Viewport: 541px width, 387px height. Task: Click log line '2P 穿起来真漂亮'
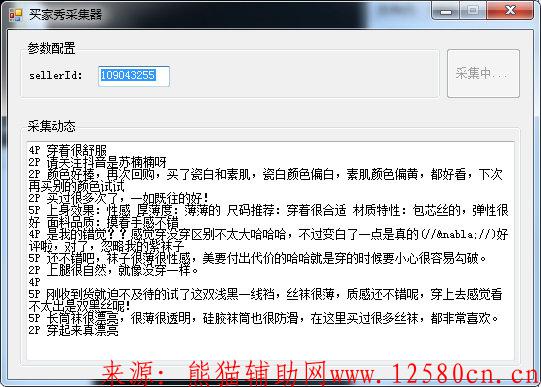pyautogui.click(x=73, y=330)
